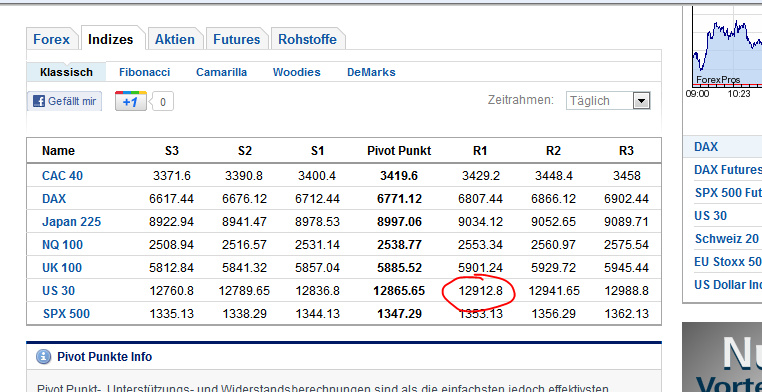Click the S2 column header
The height and width of the screenshot is (392, 762).
coord(244,151)
